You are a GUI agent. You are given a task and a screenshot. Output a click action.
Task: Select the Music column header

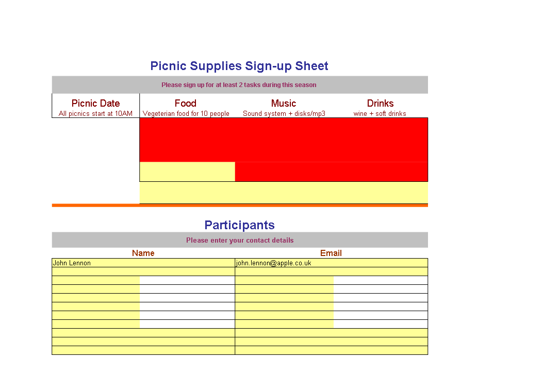[x=284, y=103]
